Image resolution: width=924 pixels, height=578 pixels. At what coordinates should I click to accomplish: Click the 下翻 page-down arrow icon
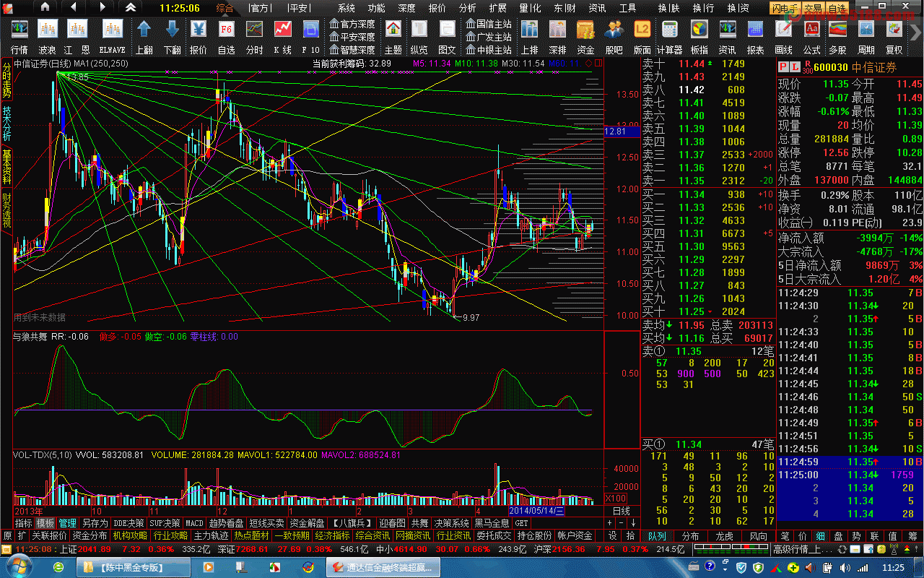(x=172, y=30)
